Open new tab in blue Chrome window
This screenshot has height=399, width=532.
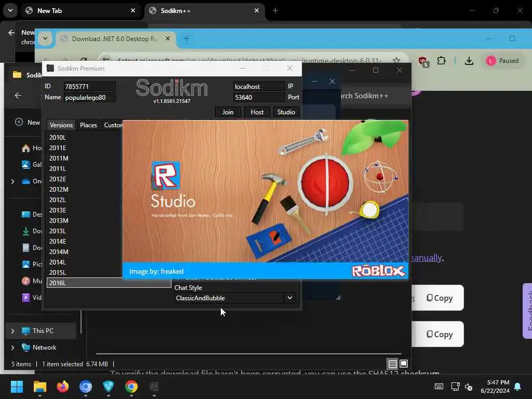(187, 38)
